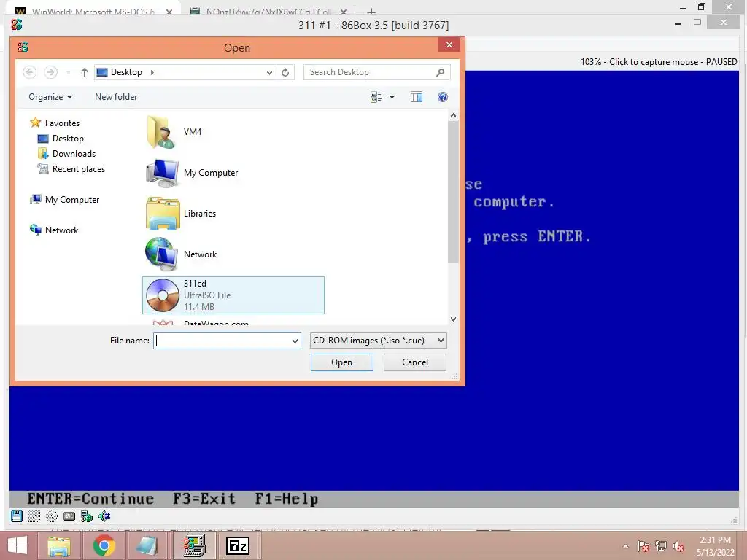Click the network tray icon

pyautogui.click(x=661, y=546)
